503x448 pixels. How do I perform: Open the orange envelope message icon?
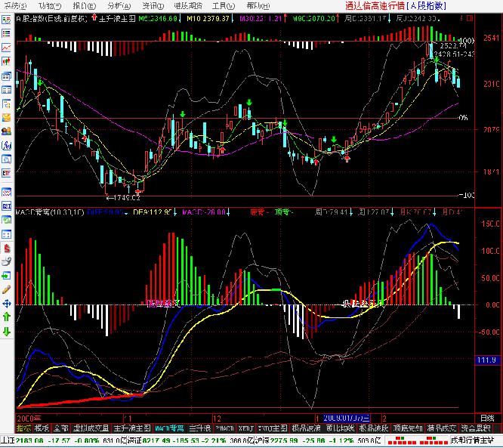pos(6,117)
